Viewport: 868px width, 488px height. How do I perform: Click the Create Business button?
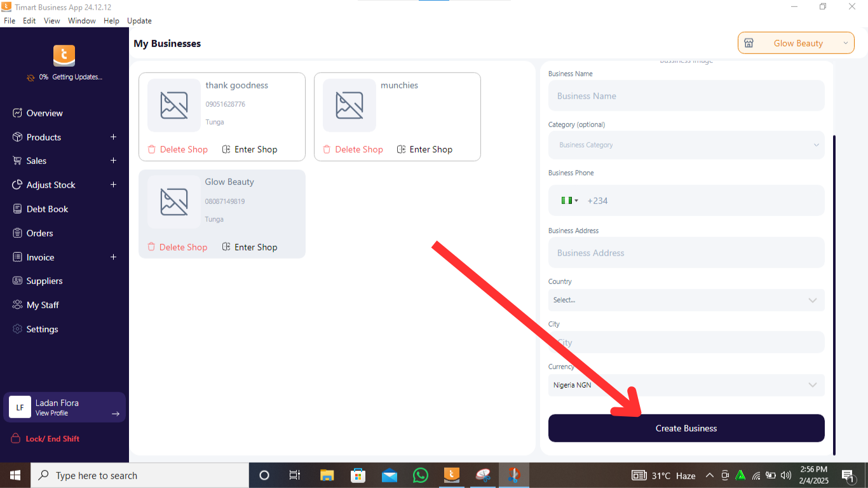point(686,428)
